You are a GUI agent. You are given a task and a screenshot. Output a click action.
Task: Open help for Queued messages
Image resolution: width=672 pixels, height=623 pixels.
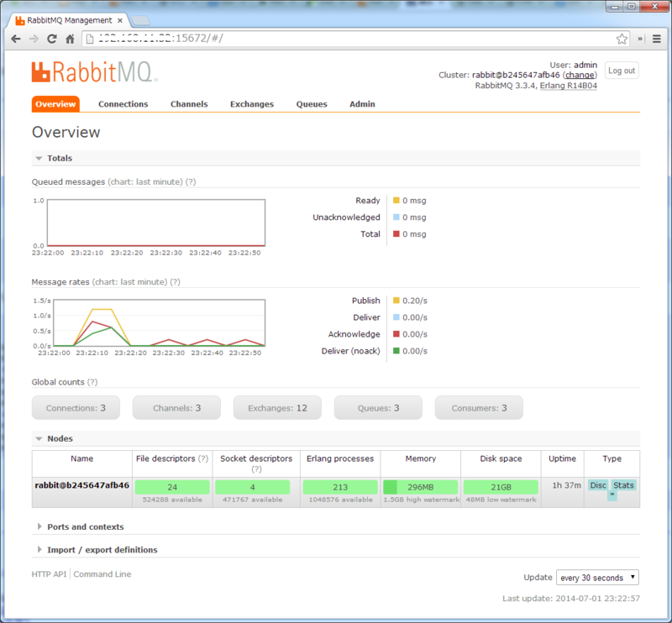click(x=191, y=182)
